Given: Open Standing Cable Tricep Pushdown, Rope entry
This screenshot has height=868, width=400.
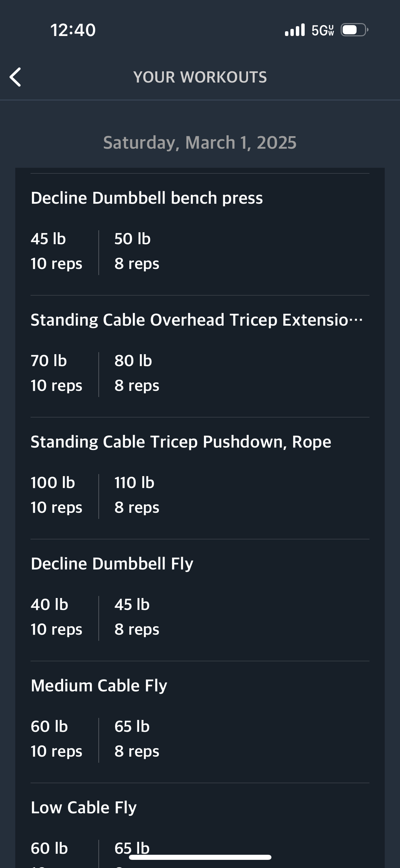Looking at the screenshot, I should click(181, 442).
